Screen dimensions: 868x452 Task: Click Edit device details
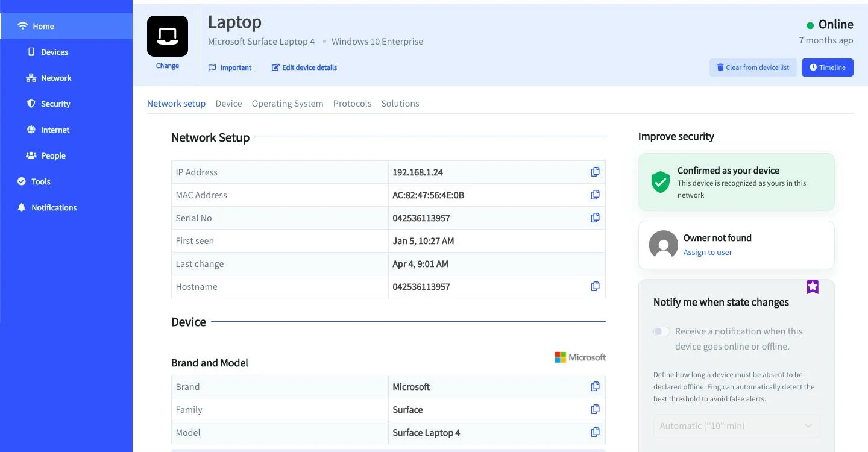coord(304,67)
